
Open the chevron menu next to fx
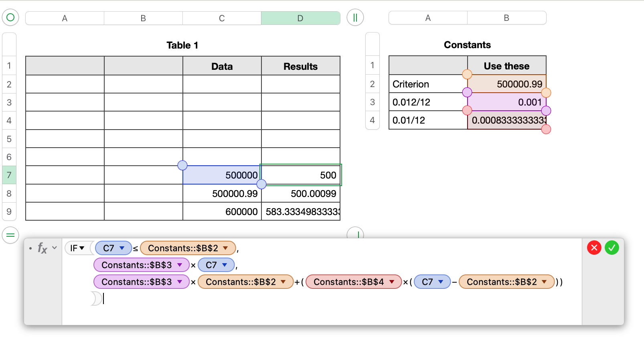point(55,248)
